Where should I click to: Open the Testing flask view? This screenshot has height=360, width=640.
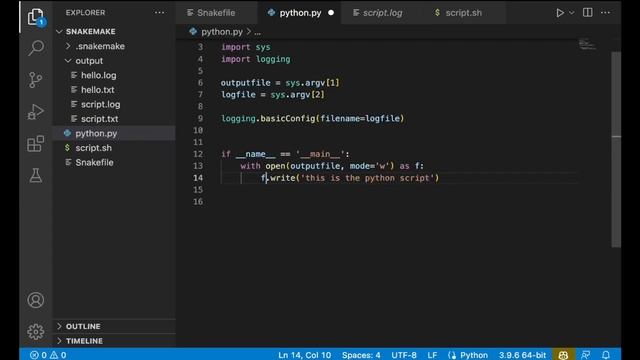(36, 176)
